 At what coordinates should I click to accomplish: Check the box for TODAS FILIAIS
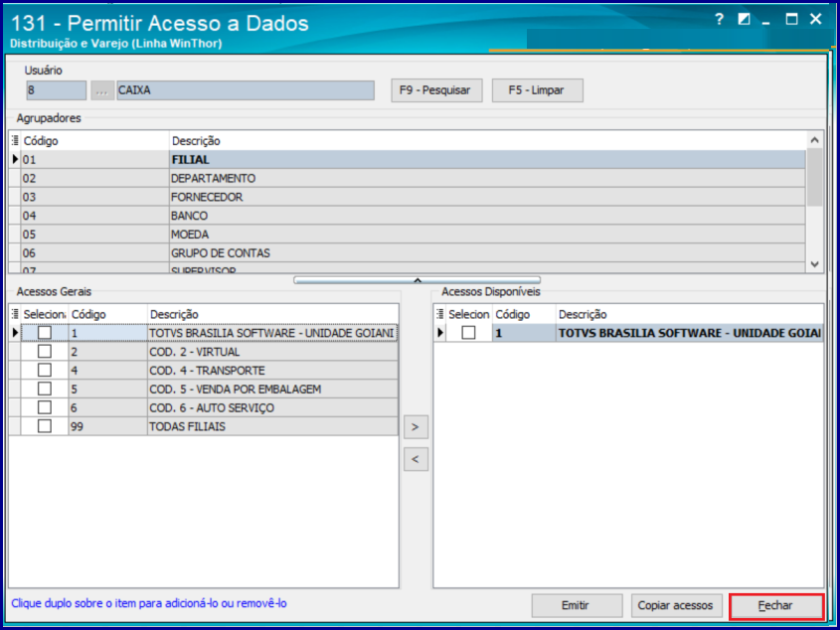(x=45, y=426)
